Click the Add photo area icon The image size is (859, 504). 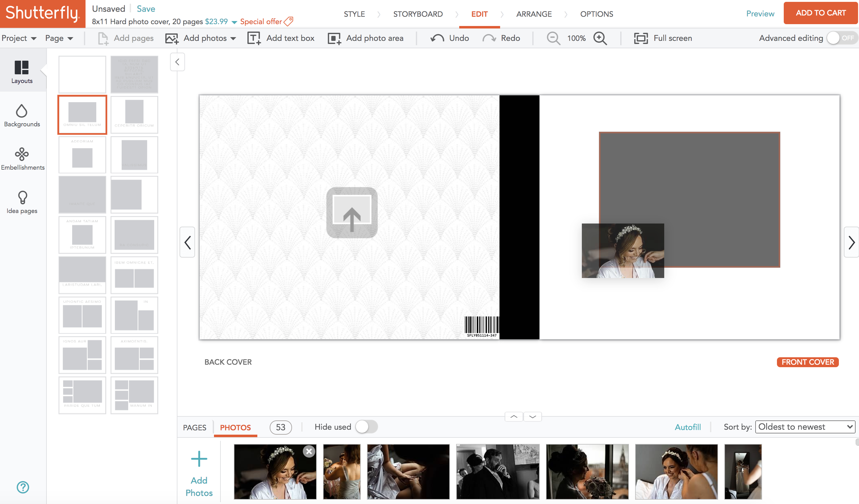(335, 38)
